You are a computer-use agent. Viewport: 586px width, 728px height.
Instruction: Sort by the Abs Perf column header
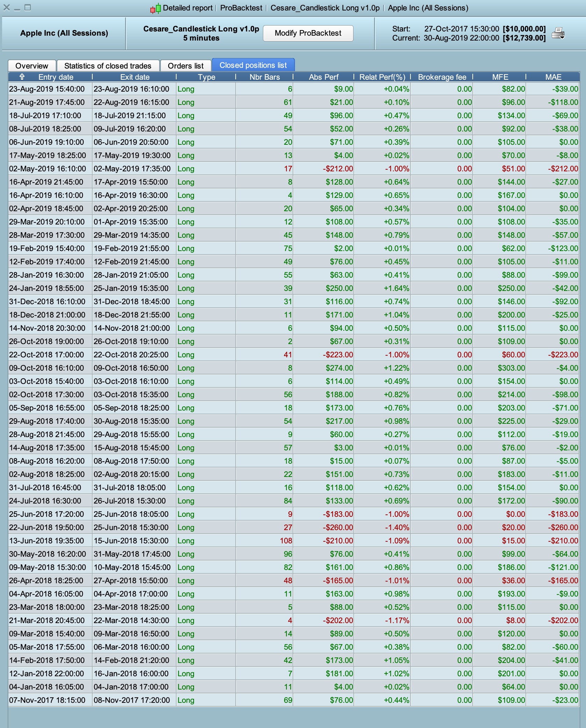point(324,77)
